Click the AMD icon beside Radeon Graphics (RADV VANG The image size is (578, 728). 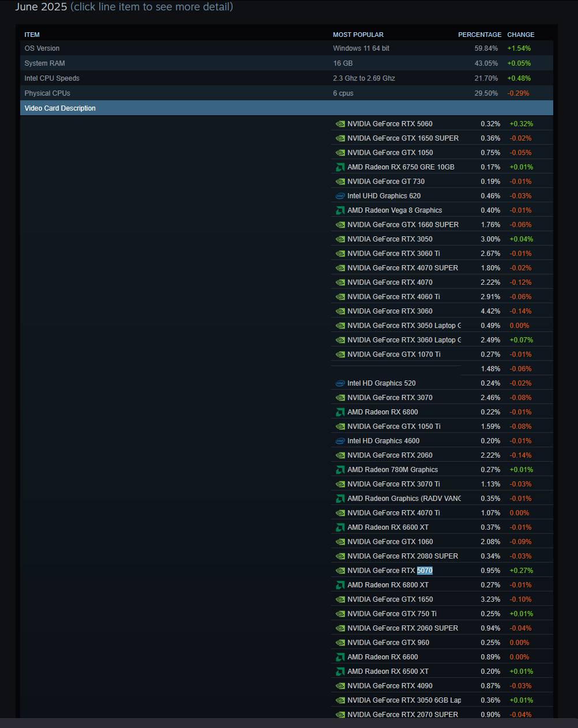(x=340, y=499)
